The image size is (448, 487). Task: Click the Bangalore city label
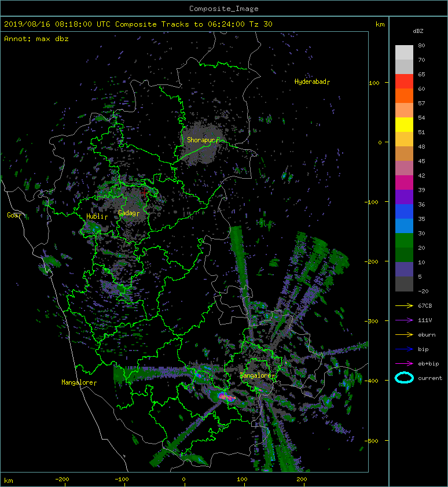(258, 375)
